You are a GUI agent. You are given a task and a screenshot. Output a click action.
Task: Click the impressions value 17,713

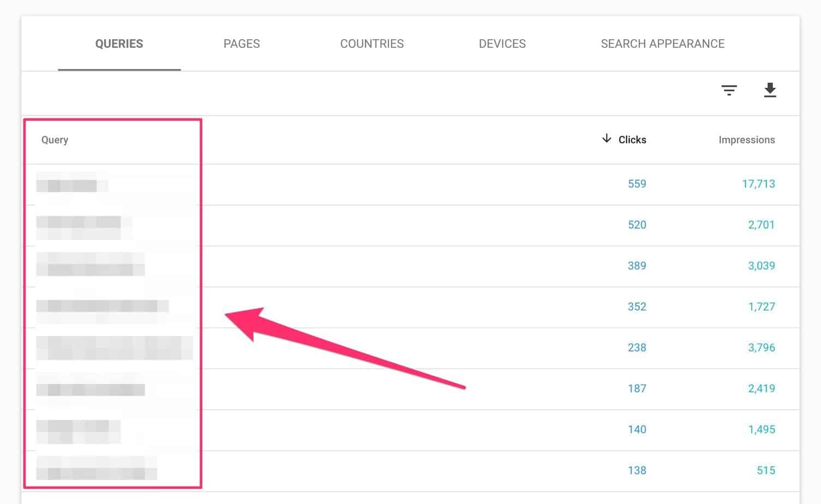[x=759, y=184]
